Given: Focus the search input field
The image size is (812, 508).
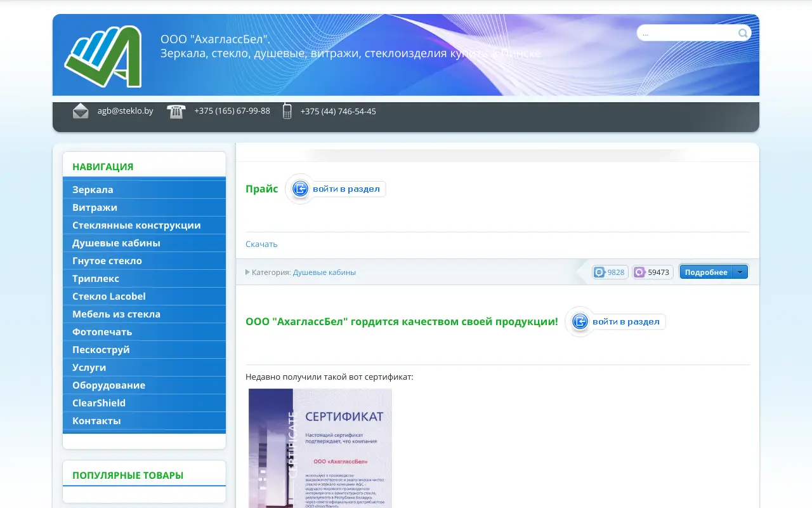Looking at the screenshot, I should [688, 33].
